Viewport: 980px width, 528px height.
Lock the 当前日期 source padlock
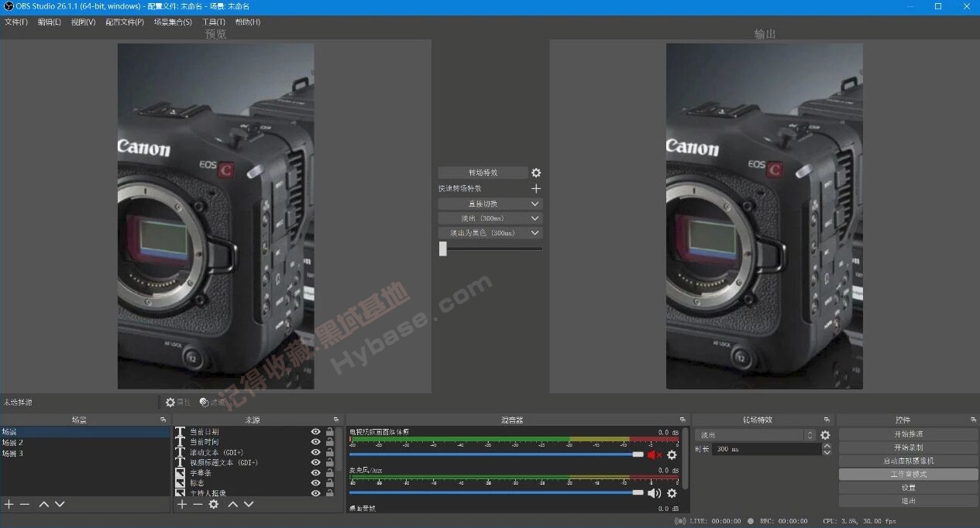point(328,431)
